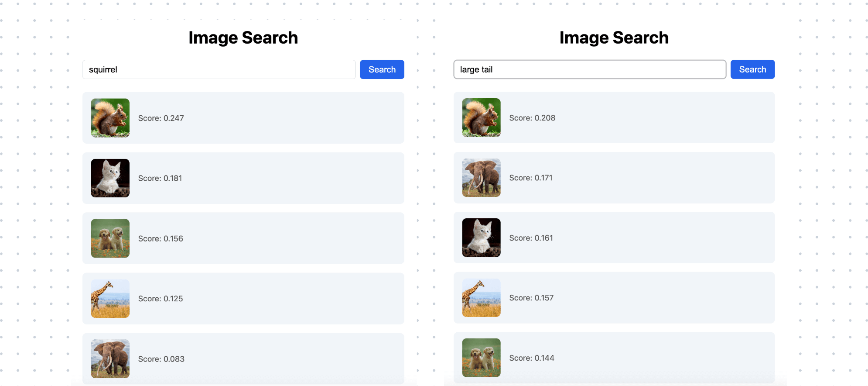Viewport: 868px width, 386px height.
Task: Click the right Image Search heading
Action: click(x=614, y=38)
